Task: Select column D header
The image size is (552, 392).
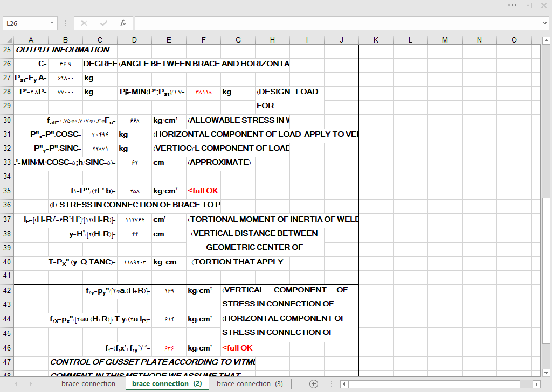Action: 134,40
